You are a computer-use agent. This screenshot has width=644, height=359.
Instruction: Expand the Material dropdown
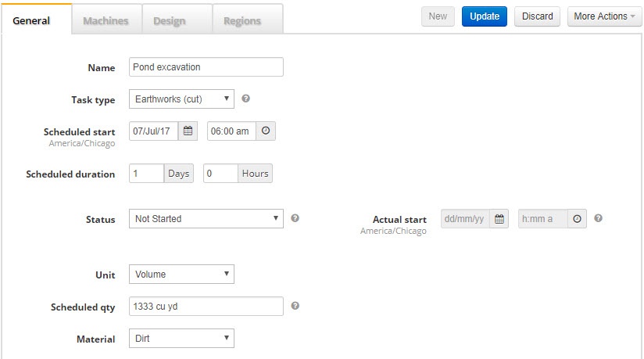tap(181, 339)
